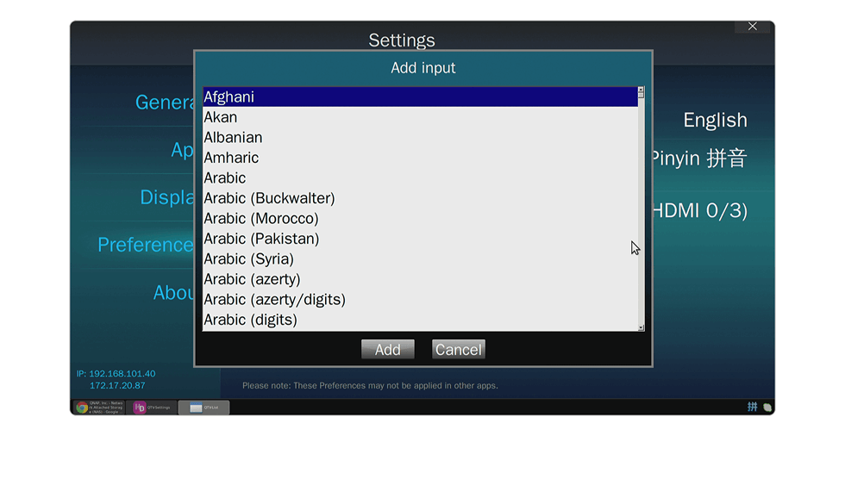Viewport: 845px width, 504px height.
Task: Close the Settings window
Action: [751, 26]
